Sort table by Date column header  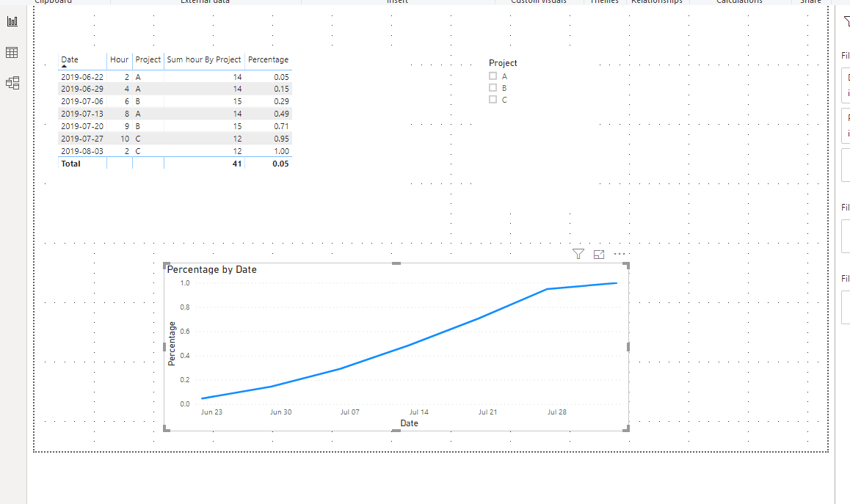pos(70,59)
